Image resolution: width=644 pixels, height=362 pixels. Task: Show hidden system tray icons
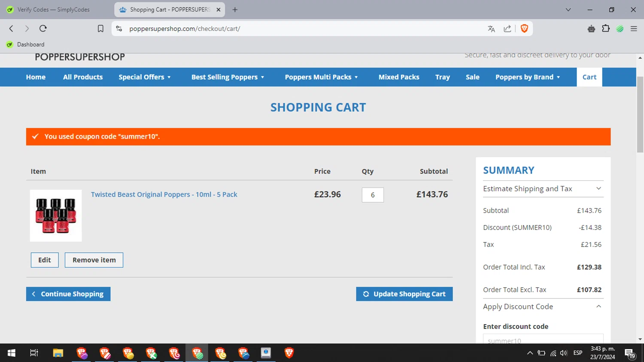(530, 353)
